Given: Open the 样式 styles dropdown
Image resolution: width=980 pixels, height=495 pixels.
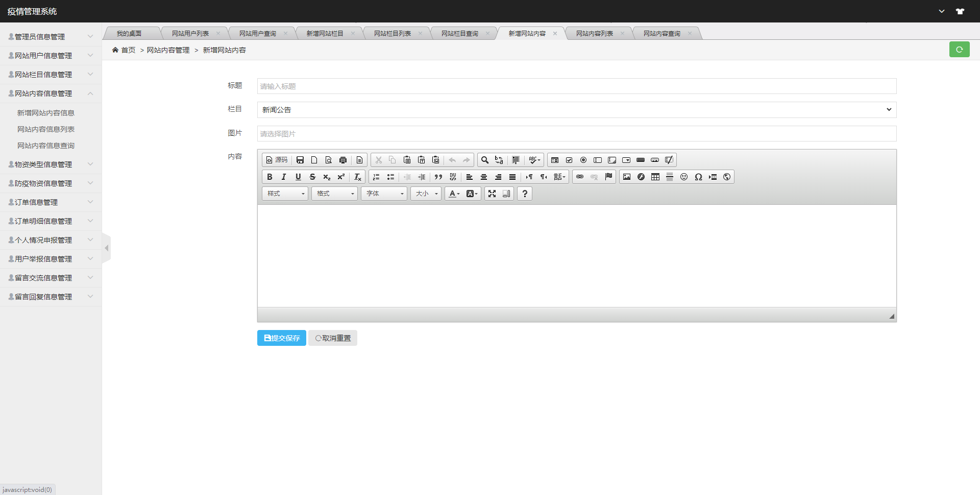Looking at the screenshot, I should (x=285, y=194).
